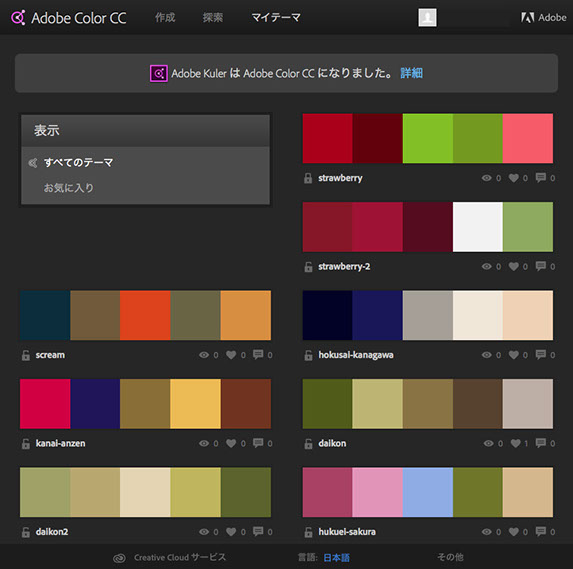This screenshot has width=573, height=569.
Task: Open the strawberry theme name link
Action: pyautogui.click(x=340, y=178)
